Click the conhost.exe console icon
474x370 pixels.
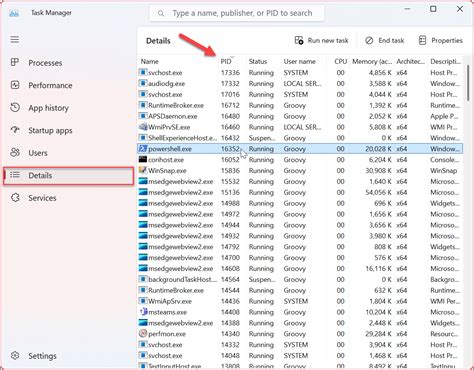(143, 159)
